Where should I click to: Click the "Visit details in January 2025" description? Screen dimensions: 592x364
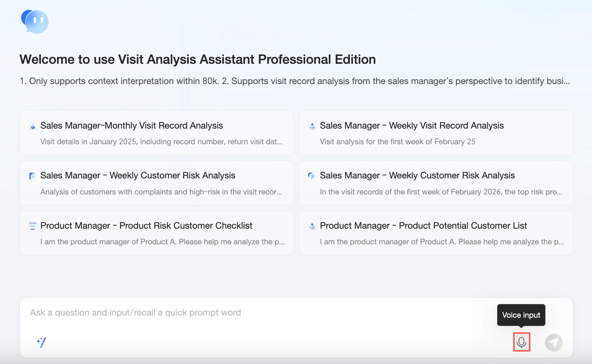click(x=161, y=142)
